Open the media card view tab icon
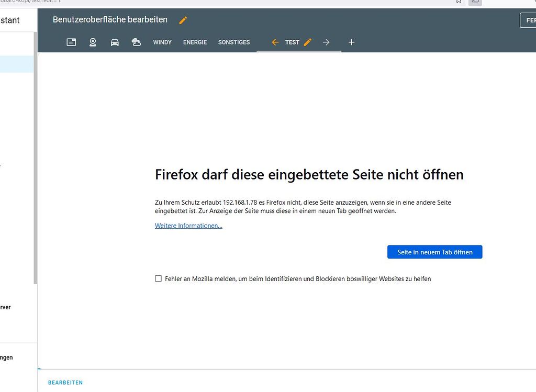Image resolution: width=536 pixels, height=392 pixels. pyautogui.click(x=71, y=42)
